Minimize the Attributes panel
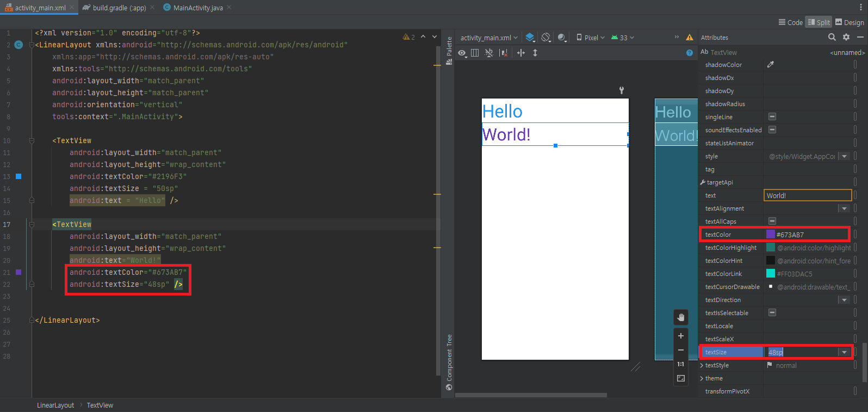Viewport: 868px width, 412px height. pos(860,37)
